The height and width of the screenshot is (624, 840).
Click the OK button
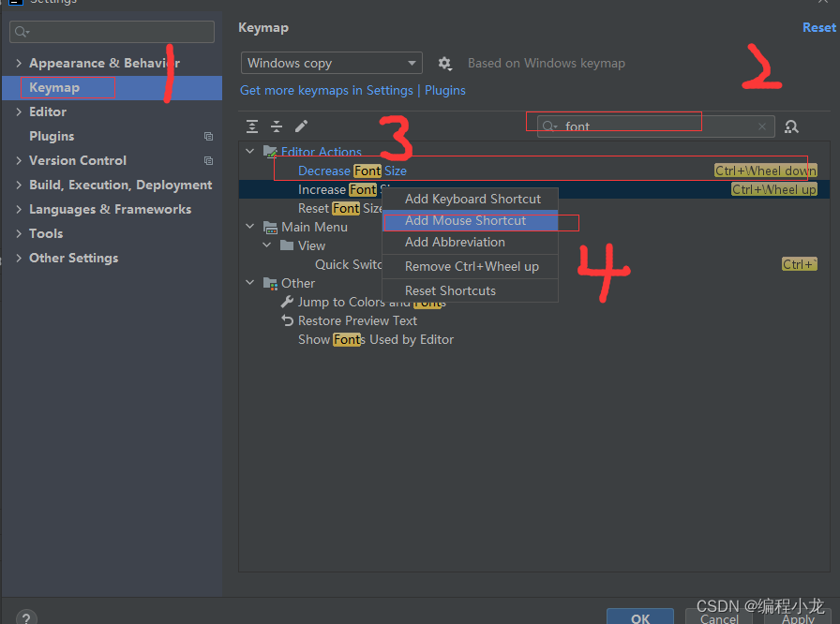coord(640,617)
